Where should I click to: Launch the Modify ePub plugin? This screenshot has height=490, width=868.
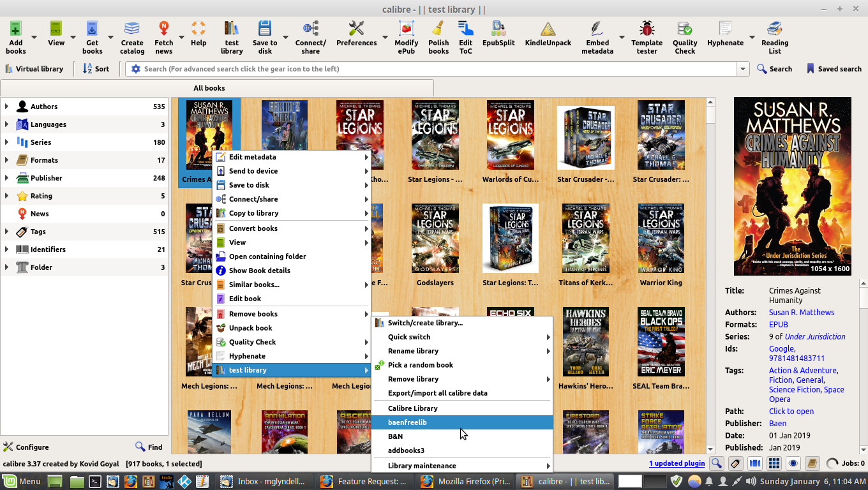[407, 37]
